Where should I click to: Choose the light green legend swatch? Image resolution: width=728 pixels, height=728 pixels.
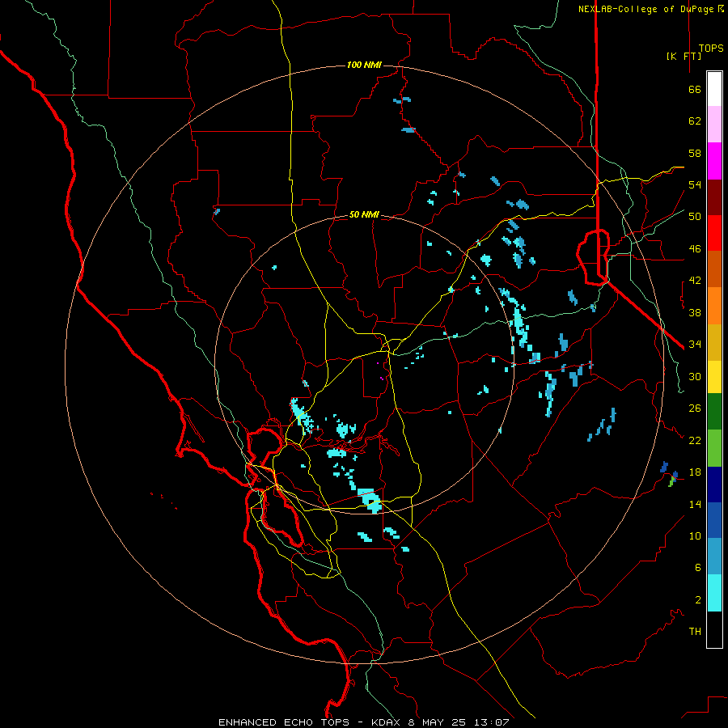click(714, 447)
